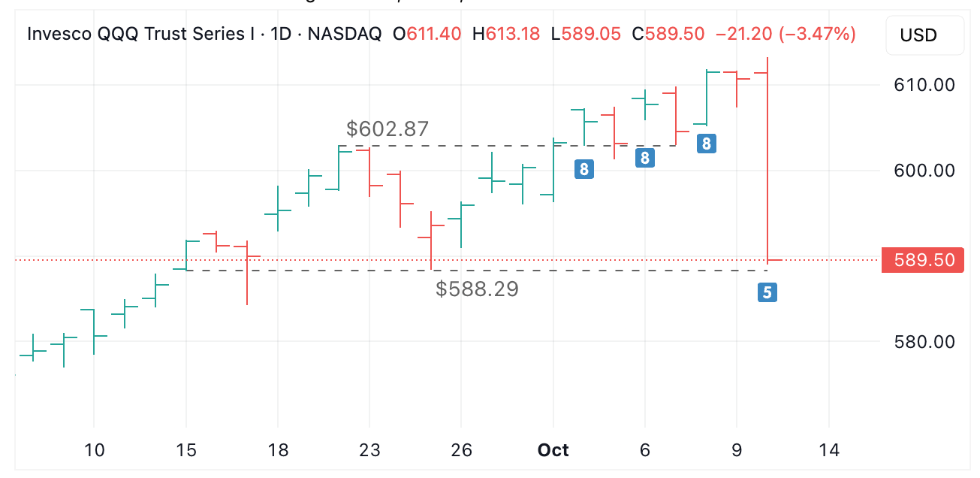Image resolution: width=980 pixels, height=478 pixels.
Task: Click the rightmost blue 8 marker badge
Action: pyautogui.click(x=706, y=144)
